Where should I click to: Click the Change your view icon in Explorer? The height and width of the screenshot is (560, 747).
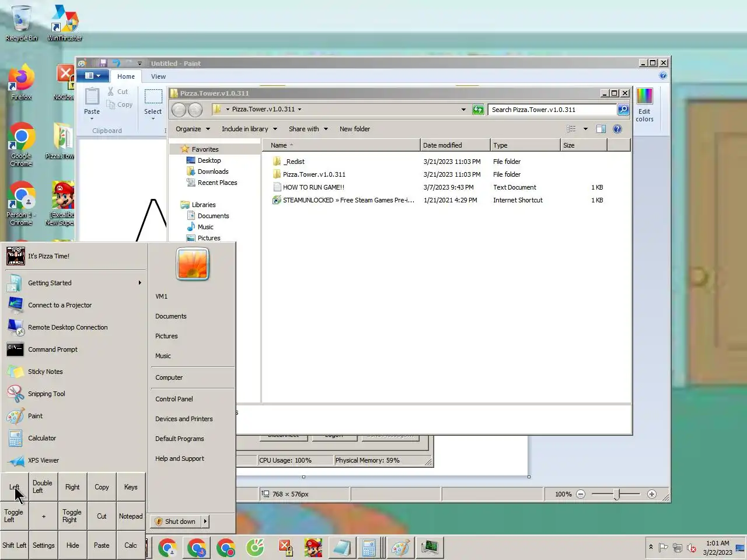[x=571, y=129]
